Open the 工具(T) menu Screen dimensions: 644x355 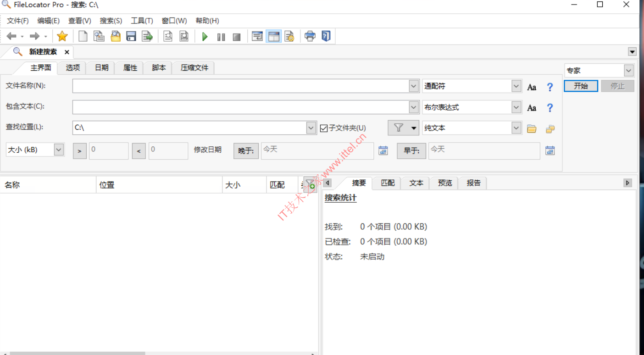pos(142,21)
